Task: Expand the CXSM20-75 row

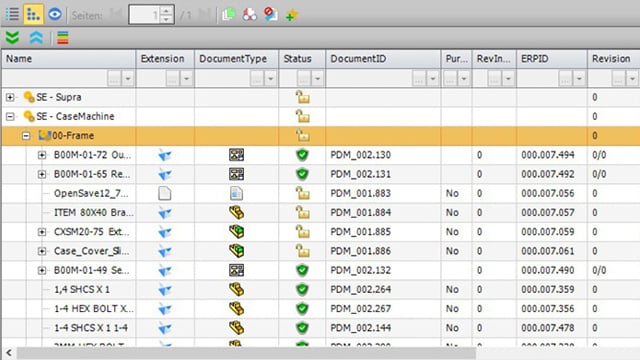Action: point(42,232)
